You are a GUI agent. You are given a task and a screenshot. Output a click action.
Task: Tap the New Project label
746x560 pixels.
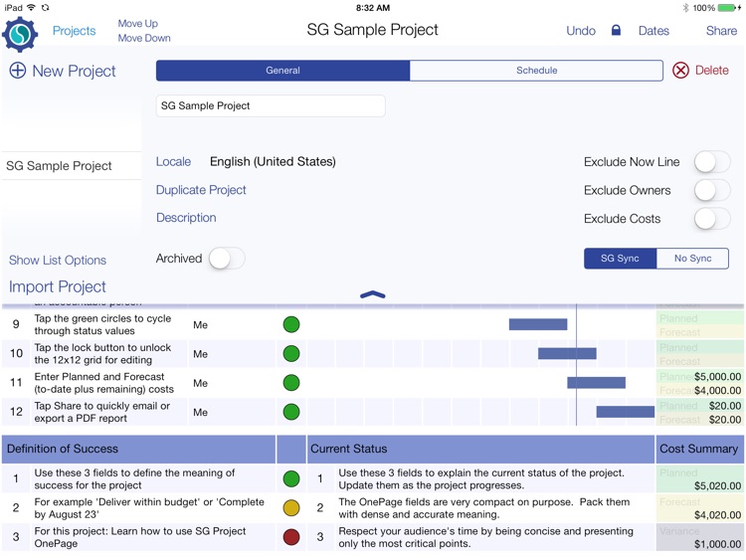point(74,71)
